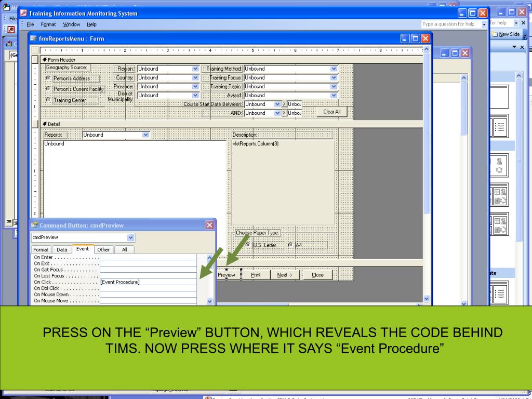This screenshot has height=399, width=532.
Task: Switch to the Format tab in property sheet
Action: pyautogui.click(x=41, y=250)
